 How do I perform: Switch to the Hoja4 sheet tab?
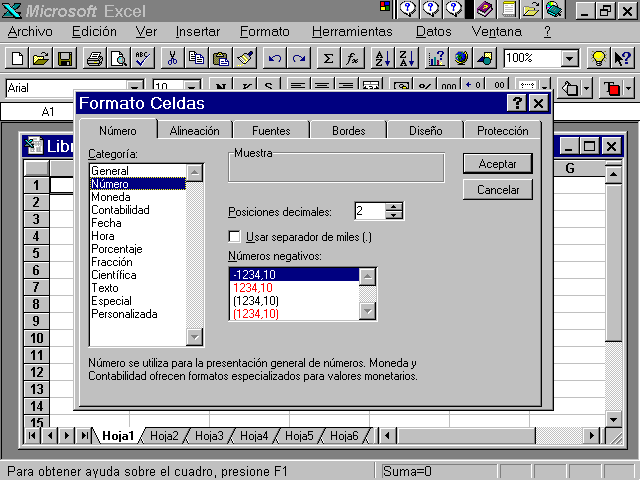pyautogui.click(x=254, y=436)
